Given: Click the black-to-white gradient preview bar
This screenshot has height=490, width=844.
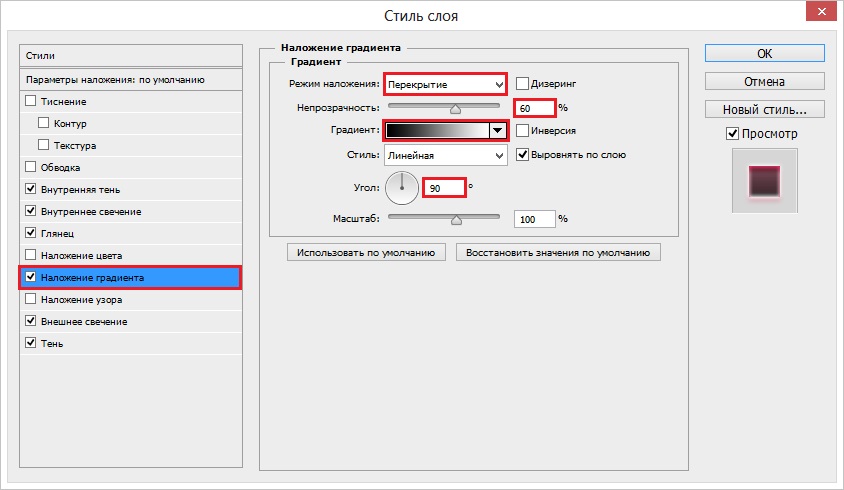Looking at the screenshot, I should (x=438, y=130).
